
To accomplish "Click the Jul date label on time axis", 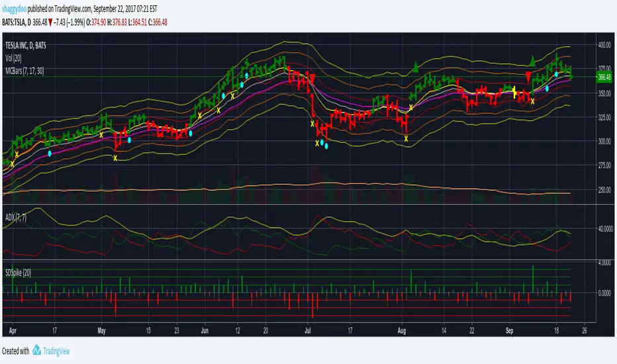I will click(x=308, y=330).
